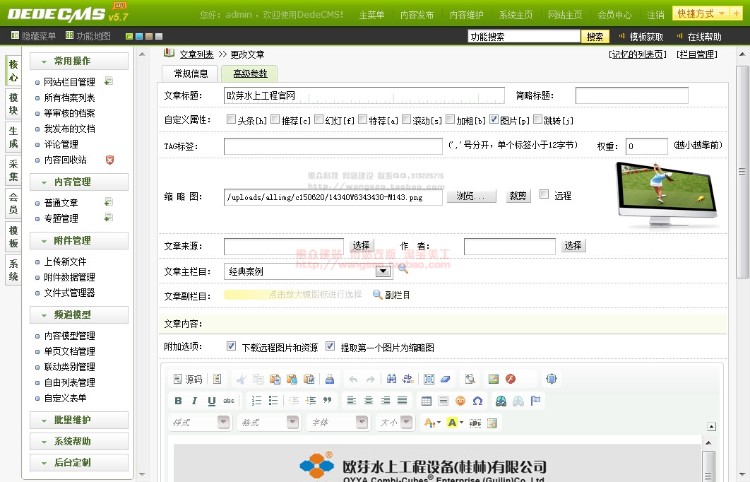Center align text in the editor
The width and height of the screenshot is (750, 482).
(x=368, y=401)
